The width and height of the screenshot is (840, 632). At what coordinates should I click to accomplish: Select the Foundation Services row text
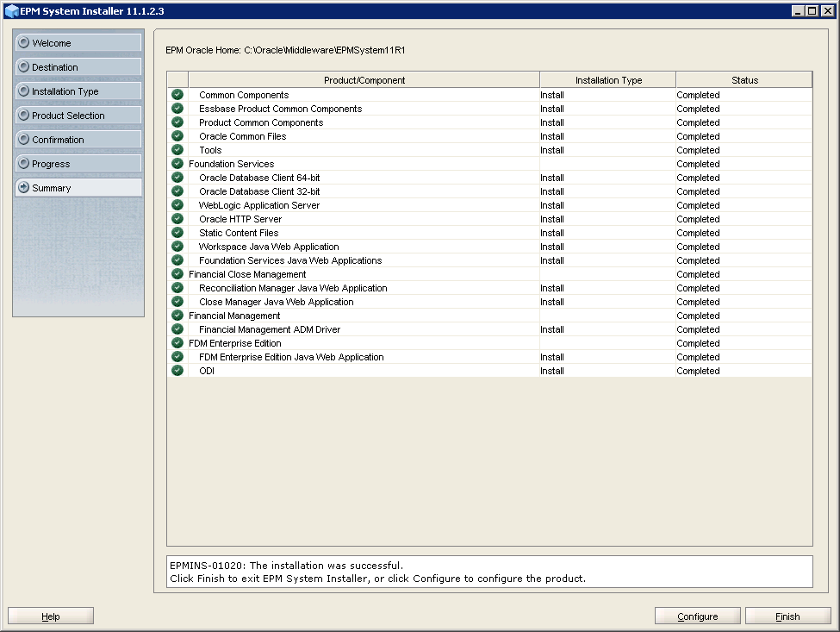[x=231, y=164]
